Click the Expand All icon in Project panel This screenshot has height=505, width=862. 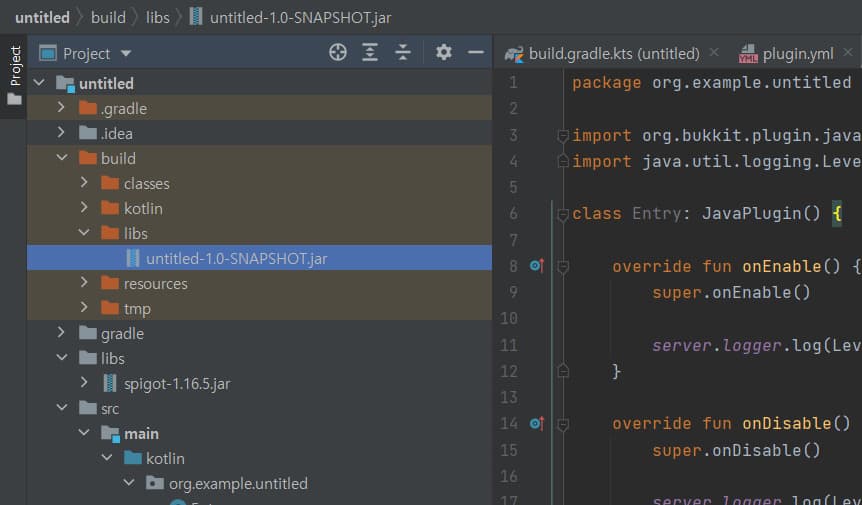370,53
